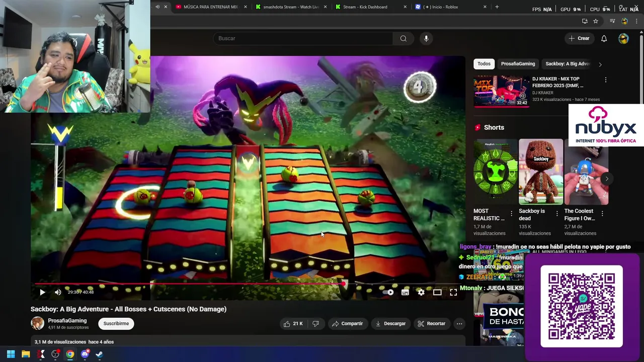Open Chrome media controls icon

[612, 21]
